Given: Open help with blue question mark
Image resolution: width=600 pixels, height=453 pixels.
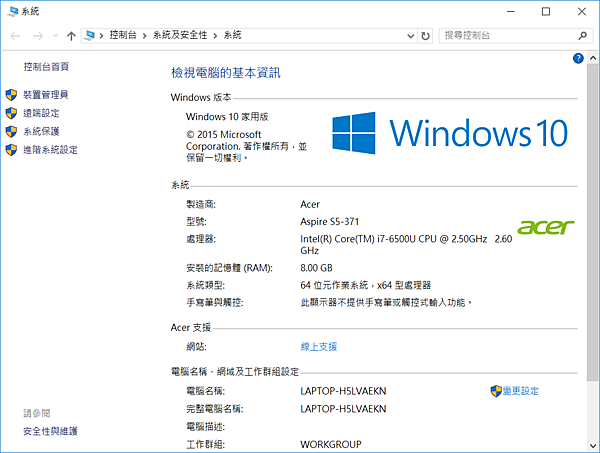Looking at the screenshot, I should 578,58.
